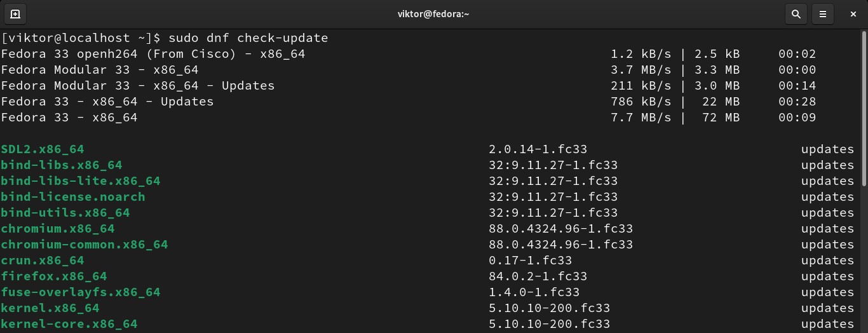Click the SDL2.x86_64 package name
The width and height of the screenshot is (868, 333).
(x=43, y=149)
